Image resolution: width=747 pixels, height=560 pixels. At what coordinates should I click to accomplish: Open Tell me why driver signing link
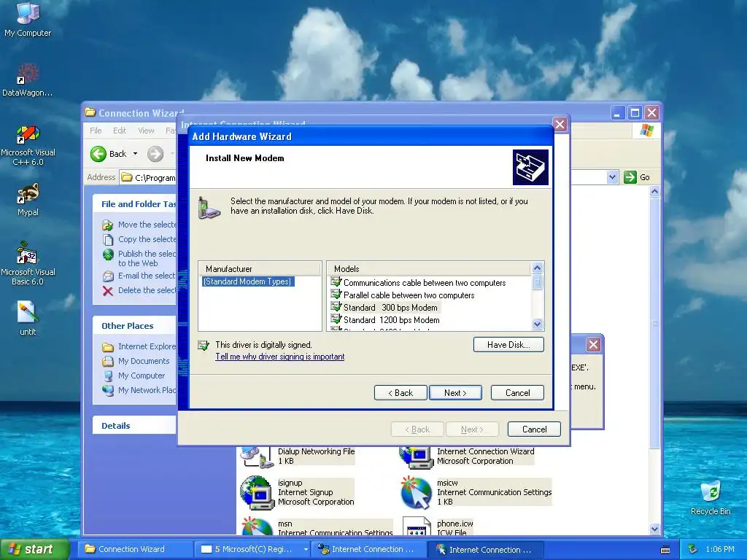coord(279,357)
